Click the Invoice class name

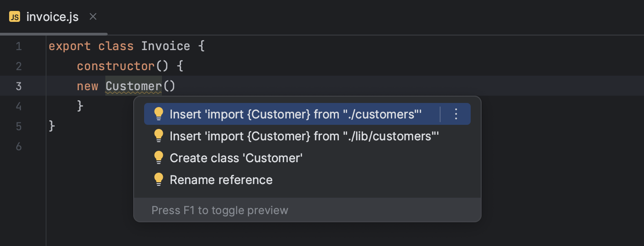coord(166,46)
